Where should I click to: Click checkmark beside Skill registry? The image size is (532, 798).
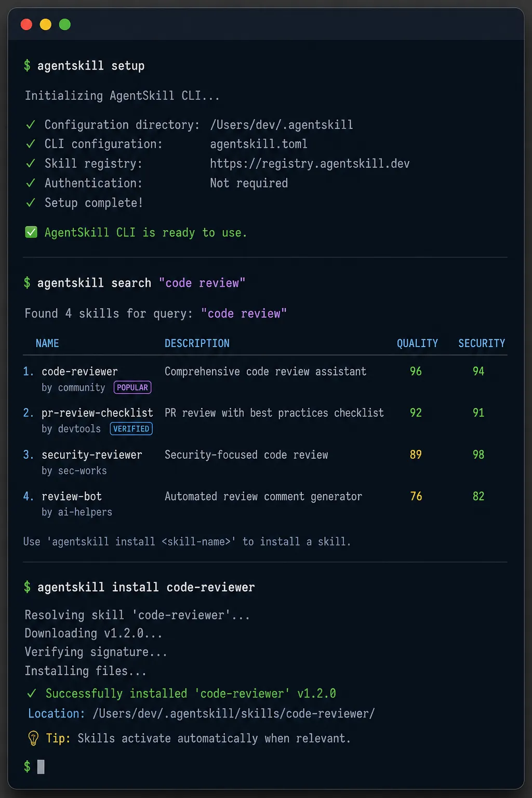(31, 164)
